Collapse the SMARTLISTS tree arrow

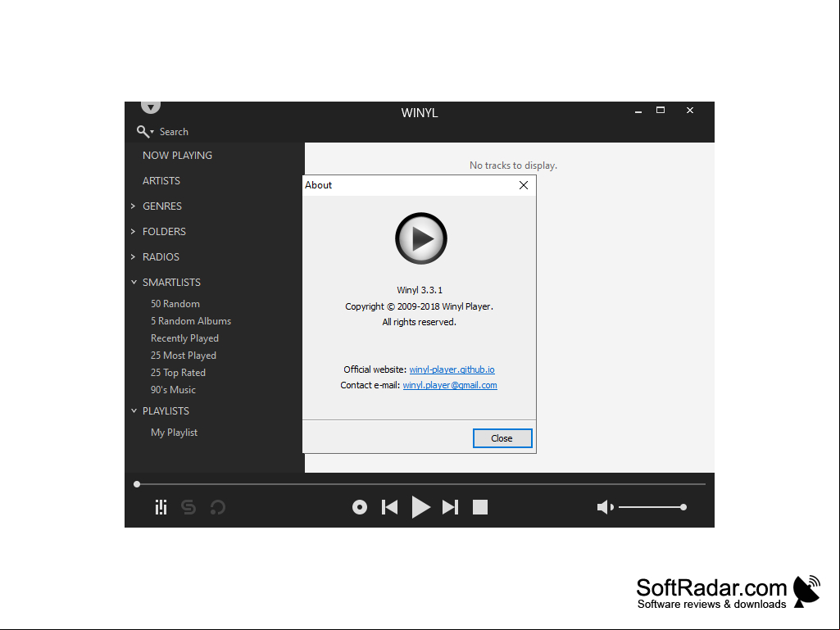pyautogui.click(x=134, y=283)
